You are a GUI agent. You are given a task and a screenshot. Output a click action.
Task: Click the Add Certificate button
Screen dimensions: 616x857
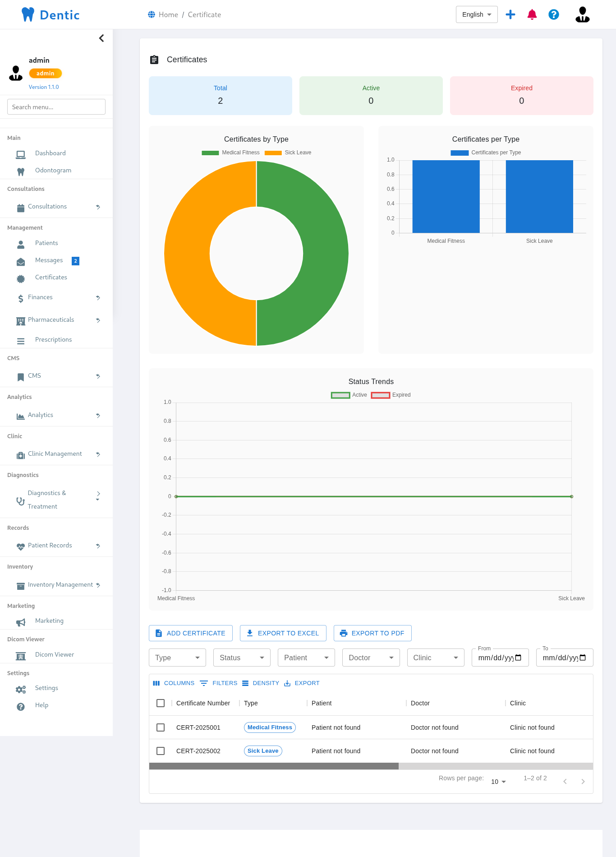(x=191, y=633)
